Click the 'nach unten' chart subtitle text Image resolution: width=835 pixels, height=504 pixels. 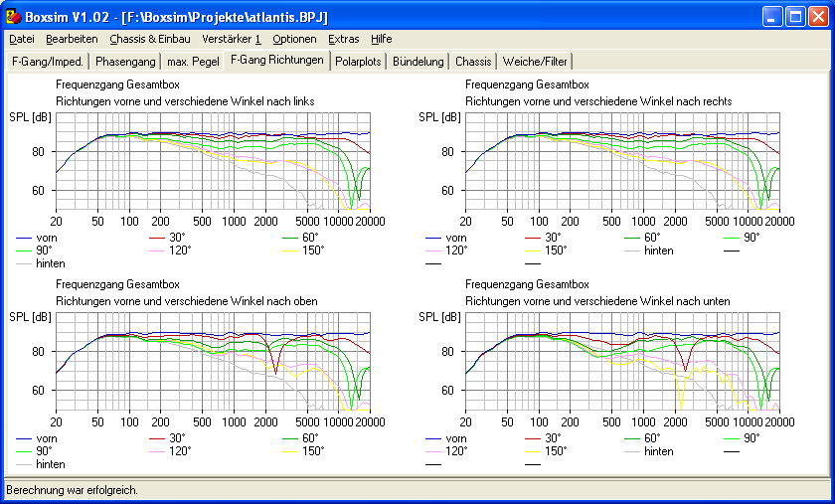[597, 301]
